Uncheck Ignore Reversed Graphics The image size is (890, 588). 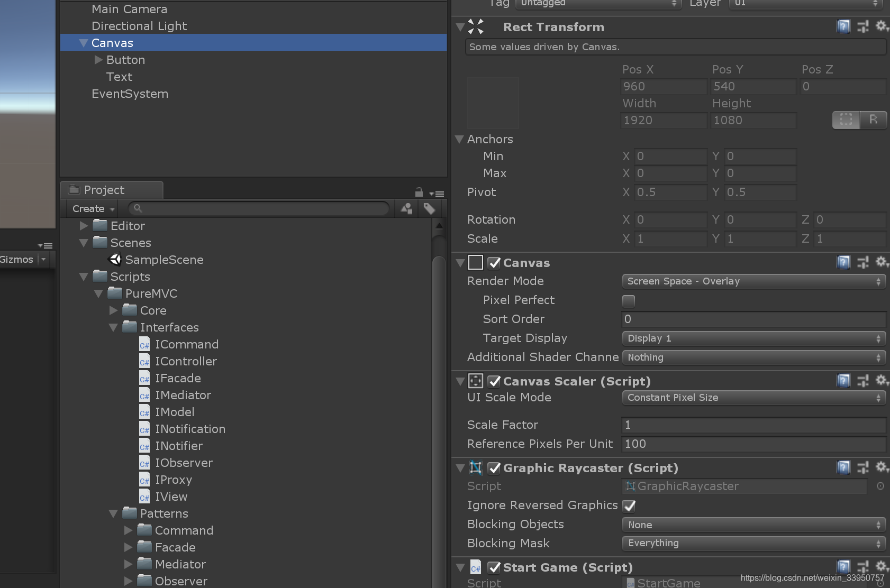(x=629, y=506)
